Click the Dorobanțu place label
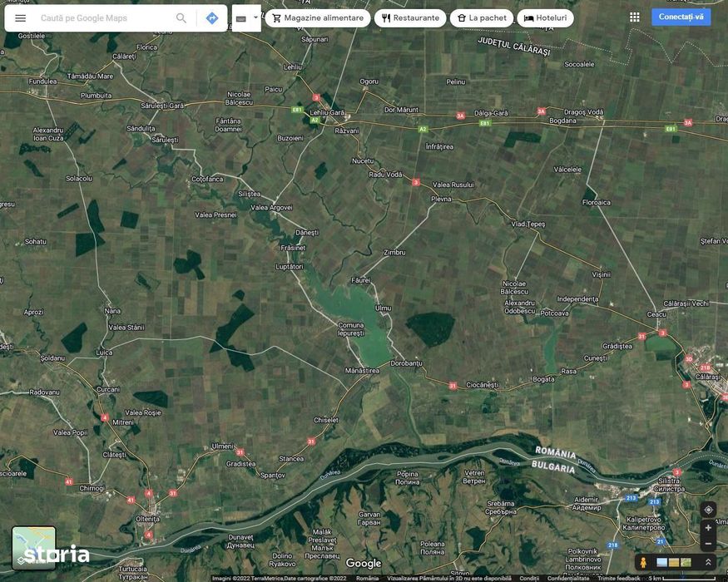 coord(407,363)
